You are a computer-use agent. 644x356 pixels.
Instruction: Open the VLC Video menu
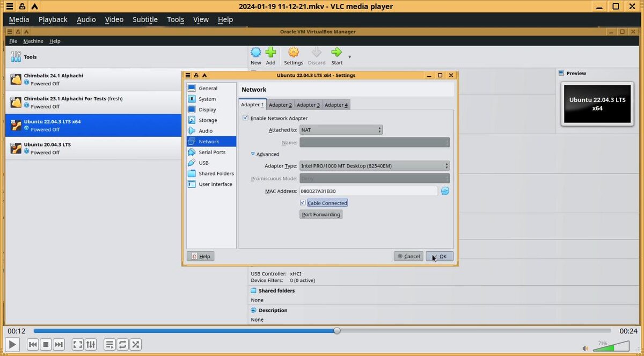pyautogui.click(x=114, y=19)
